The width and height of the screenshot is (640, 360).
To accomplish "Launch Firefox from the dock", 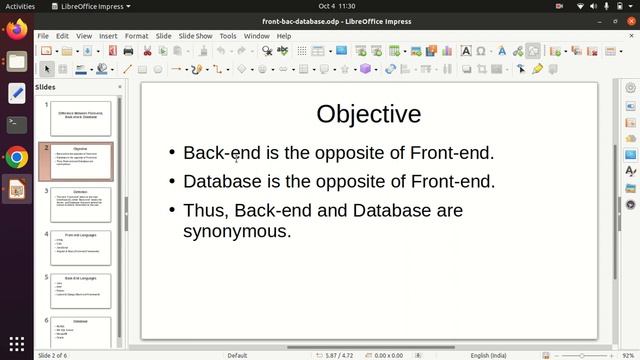I will (17, 29).
